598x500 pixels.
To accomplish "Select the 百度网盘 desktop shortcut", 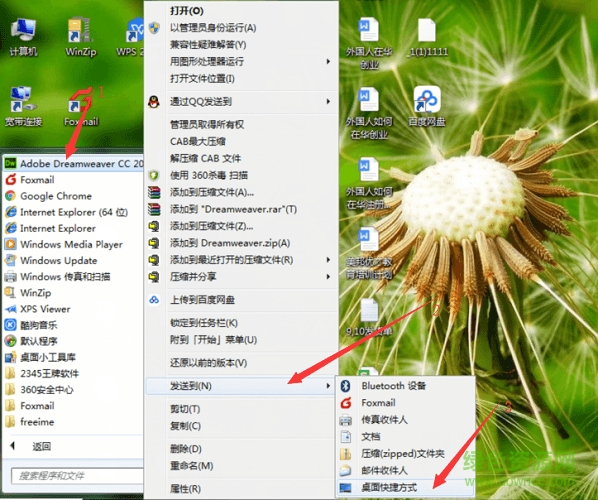I will 427,106.
